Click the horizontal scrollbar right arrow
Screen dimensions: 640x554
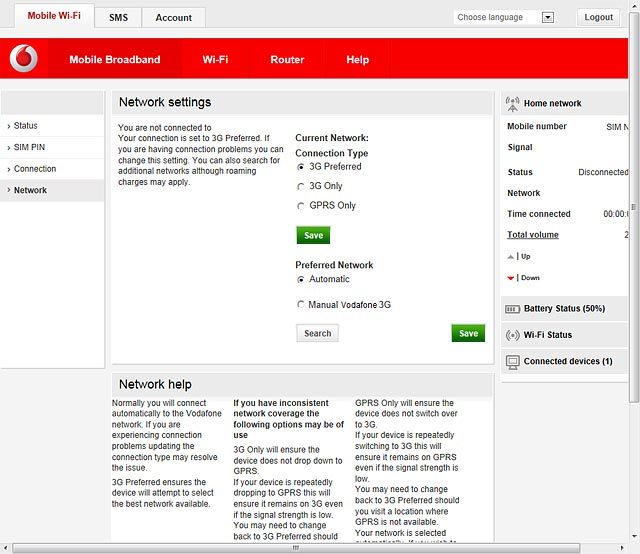click(622, 548)
